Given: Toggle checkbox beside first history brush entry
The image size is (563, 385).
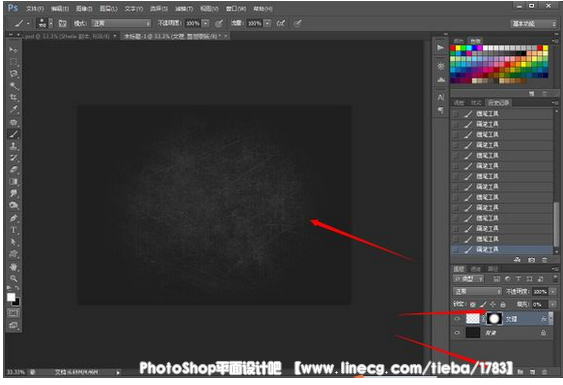Looking at the screenshot, I should point(456,114).
